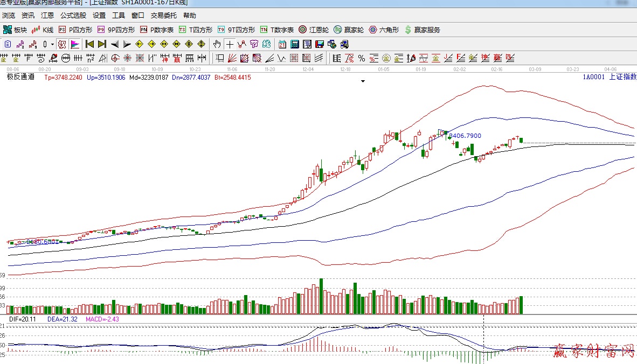This screenshot has height=364, width=637.
Task: Open the 板块 sector view
Action: click(x=15, y=30)
